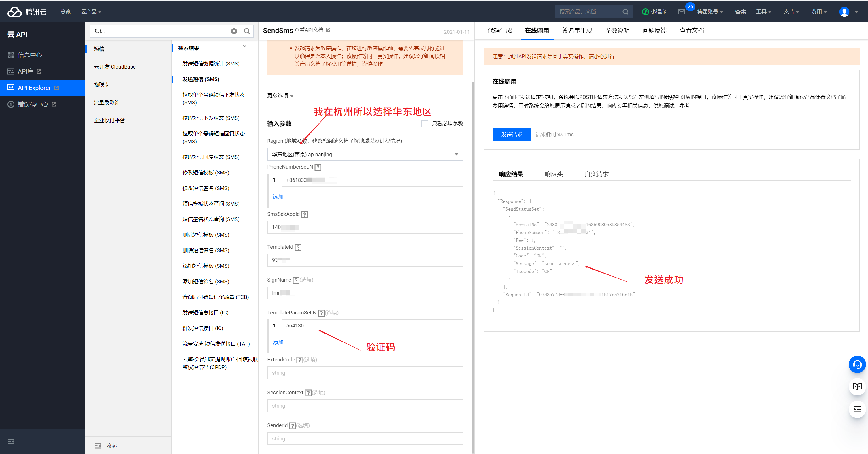Viewport: 868px width, 454px height.
Task: Click the help icon next to SenderId
Action: coord(293,426)
